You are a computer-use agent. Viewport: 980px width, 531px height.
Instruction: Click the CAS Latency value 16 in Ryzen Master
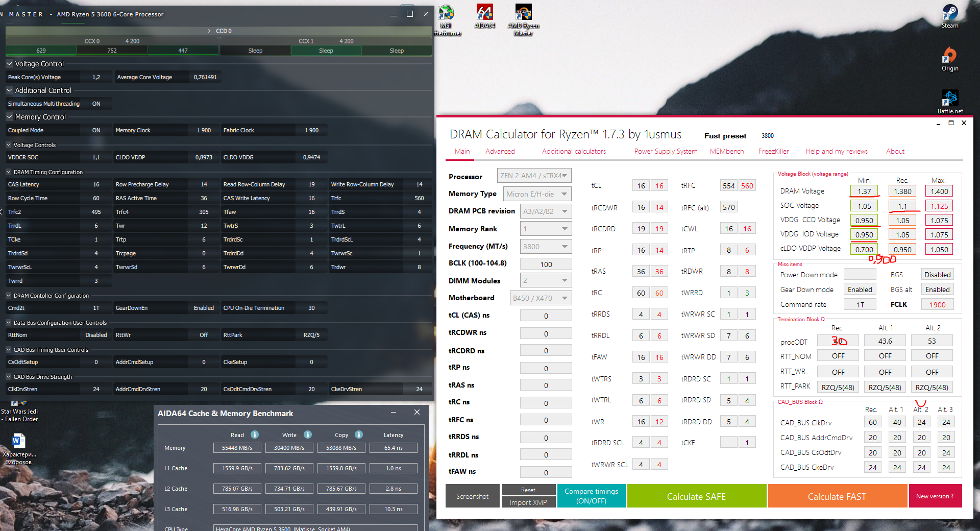(96, 184)
